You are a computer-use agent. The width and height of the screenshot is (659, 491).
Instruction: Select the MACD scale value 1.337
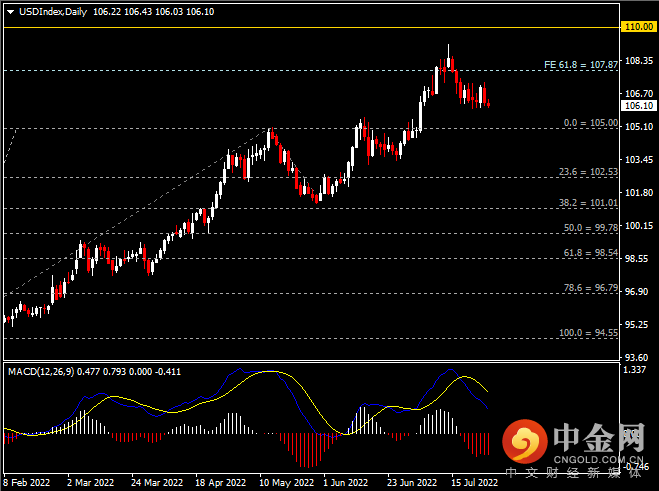pos(634,370)
